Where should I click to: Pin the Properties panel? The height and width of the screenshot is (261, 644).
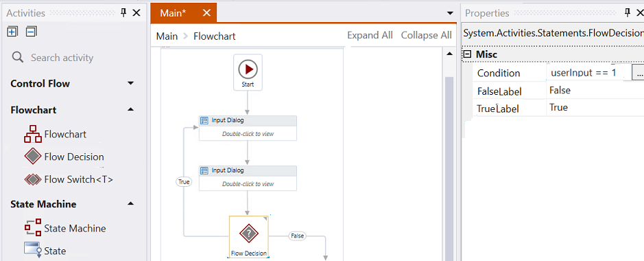(627, 13)
